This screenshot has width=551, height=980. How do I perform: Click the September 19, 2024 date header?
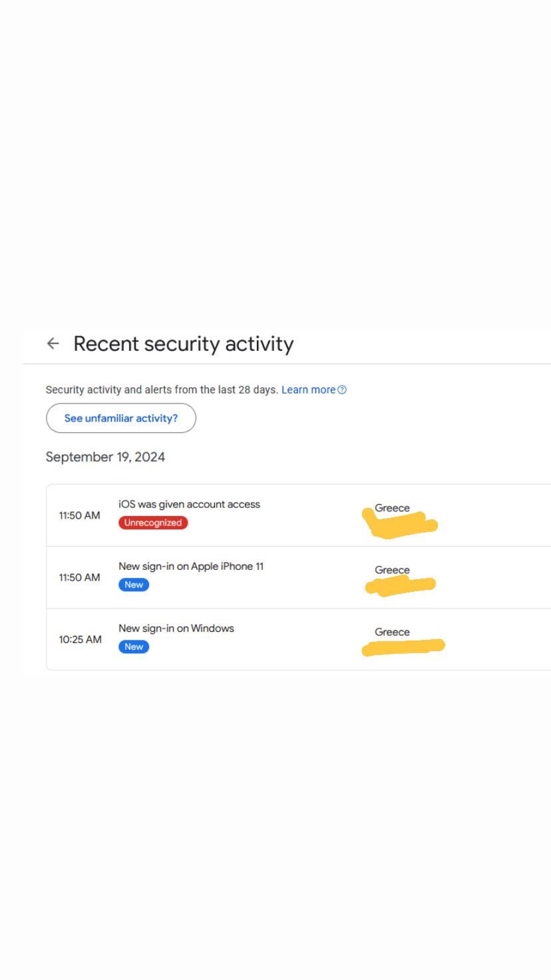click(x=105, y=457)
